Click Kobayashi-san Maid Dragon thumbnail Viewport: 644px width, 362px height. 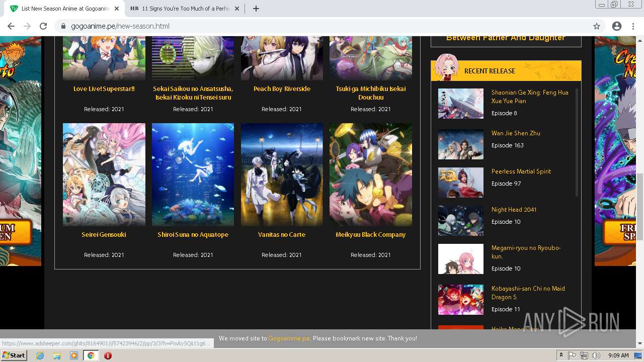461,300
